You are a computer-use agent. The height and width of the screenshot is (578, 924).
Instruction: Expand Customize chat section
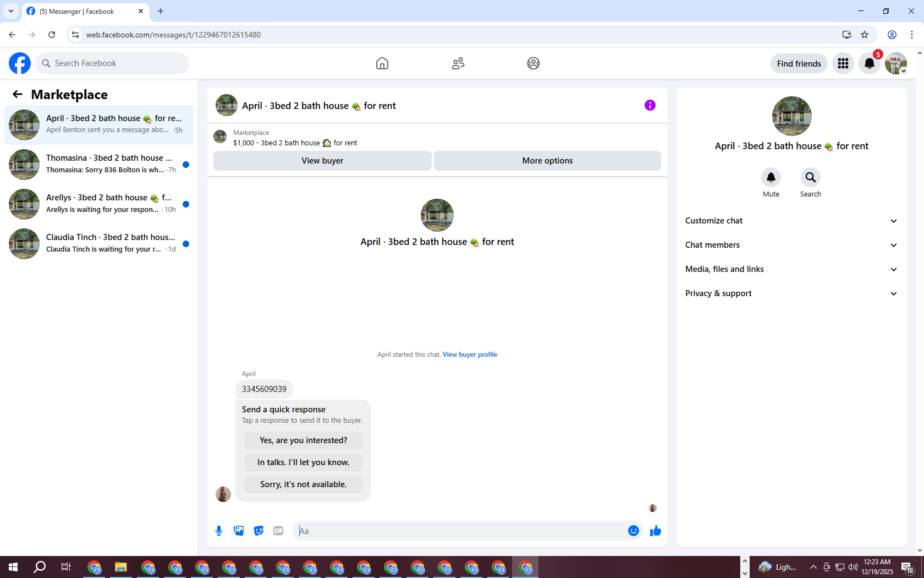click(x=791, y=221)
